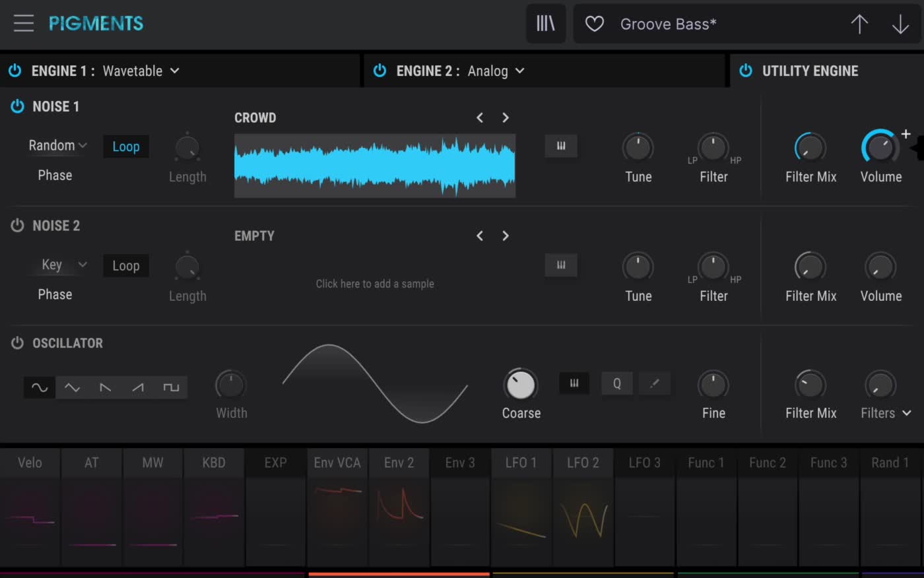Click Noise 1 Filter Mix knob

pyautogui.click(x=810, y=147)
